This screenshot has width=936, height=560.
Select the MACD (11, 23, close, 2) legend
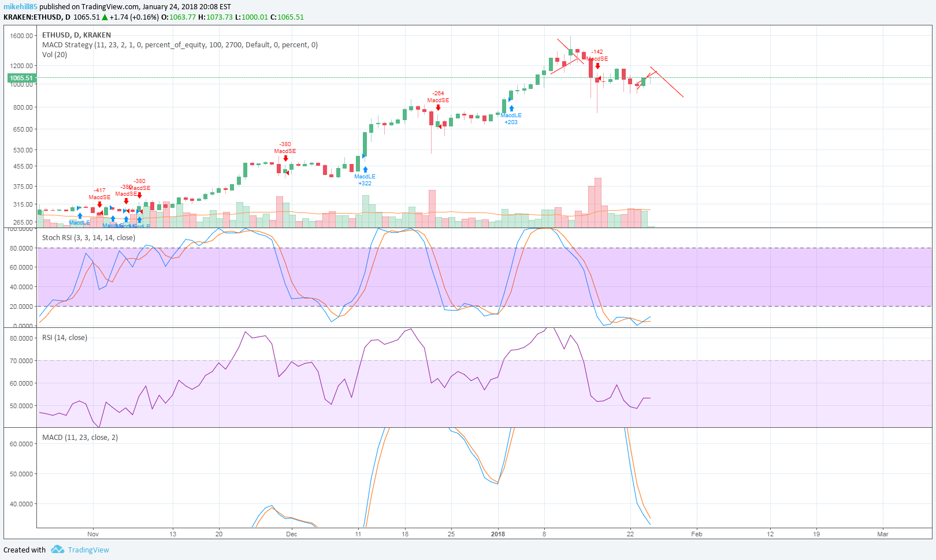click(80, 438)
